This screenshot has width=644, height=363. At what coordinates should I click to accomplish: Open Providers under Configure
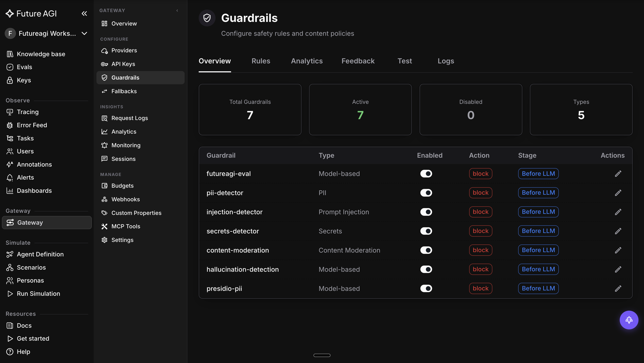(x=141, y=50)
